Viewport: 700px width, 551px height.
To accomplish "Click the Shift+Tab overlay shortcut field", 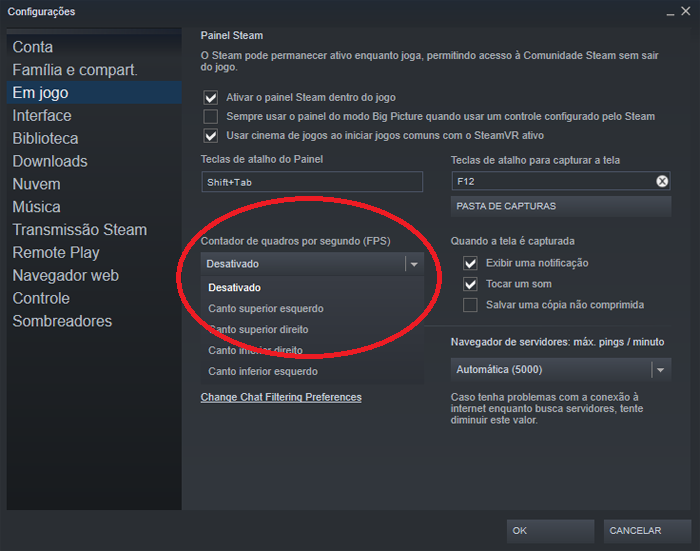I will point(312,182).
